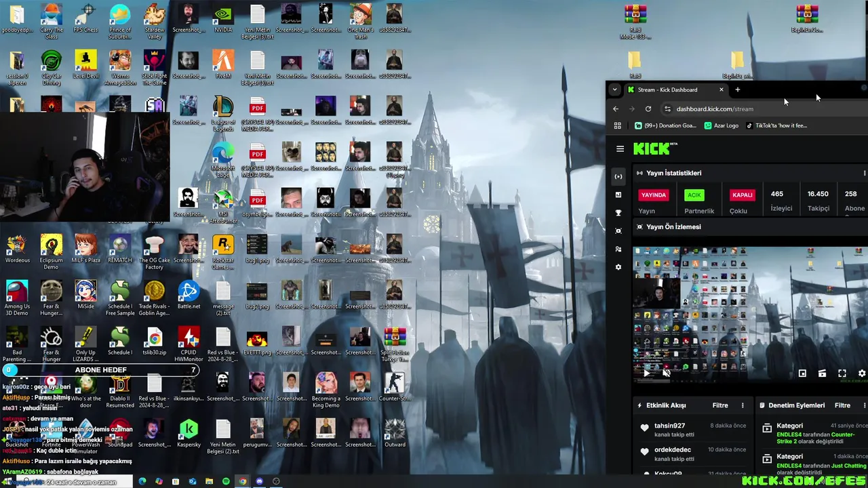Open Etkinlik Akışı three-dot options
The image size is (868, 488).
[x=743, y=405]
